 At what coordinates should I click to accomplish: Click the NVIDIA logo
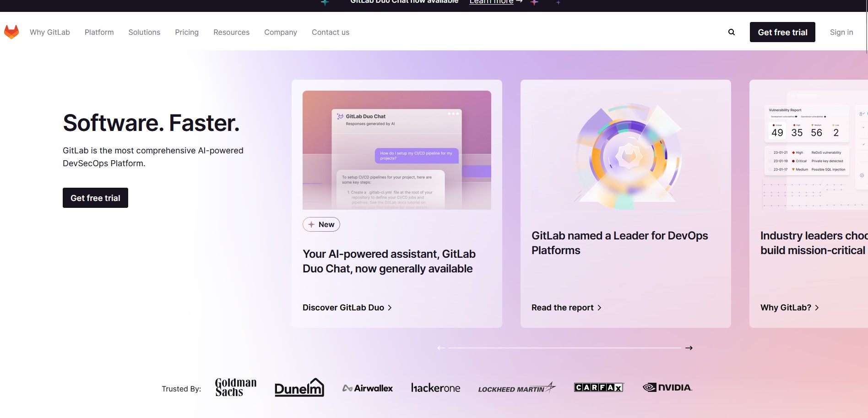click(667, 387)
